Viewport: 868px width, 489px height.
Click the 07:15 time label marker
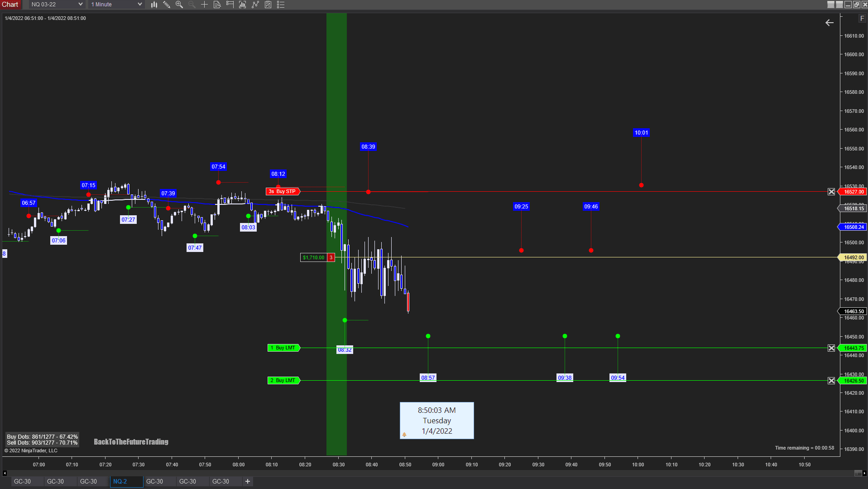coord(88,185)
